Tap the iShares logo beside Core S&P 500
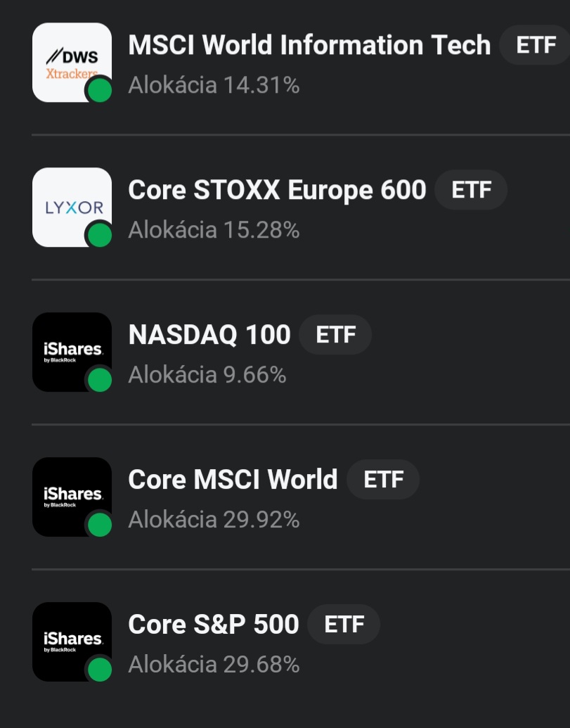Image resolution: width=570 pixels, height=728 pixels. [x=71, y=640]
